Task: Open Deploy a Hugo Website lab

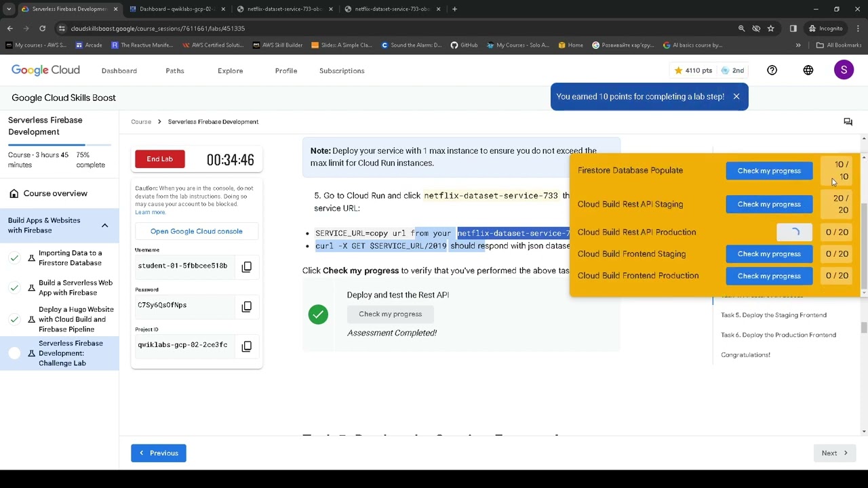Action: click(x=76, y=319)
